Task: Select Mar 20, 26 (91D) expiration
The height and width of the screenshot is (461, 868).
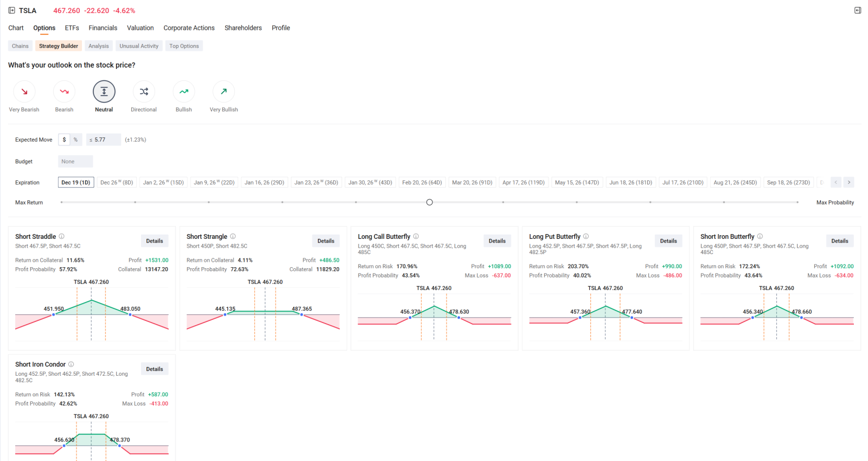Action: (x=473, y=182)
